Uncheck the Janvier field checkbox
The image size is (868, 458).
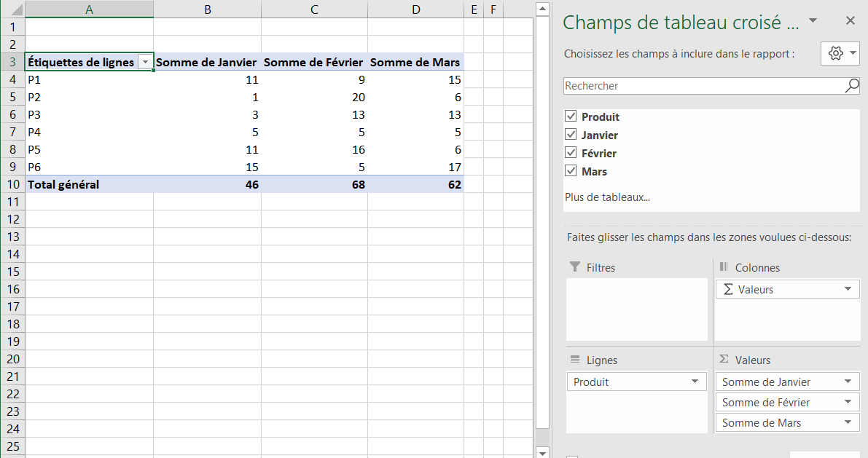click(571, 135)
